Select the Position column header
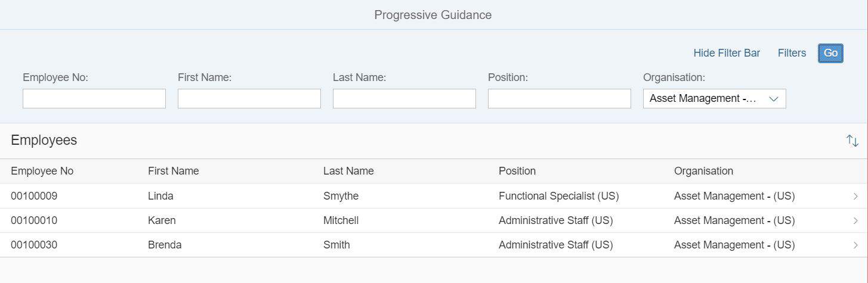 [x=517, y=171]
